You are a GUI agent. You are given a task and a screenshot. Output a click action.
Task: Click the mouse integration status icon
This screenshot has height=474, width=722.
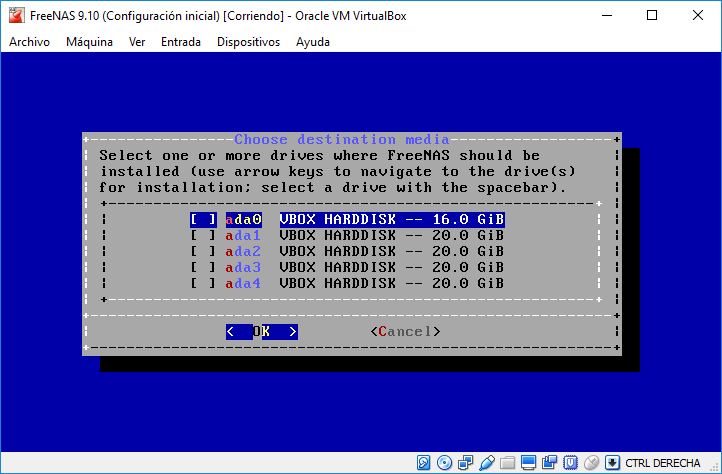[x=591, y=462]
